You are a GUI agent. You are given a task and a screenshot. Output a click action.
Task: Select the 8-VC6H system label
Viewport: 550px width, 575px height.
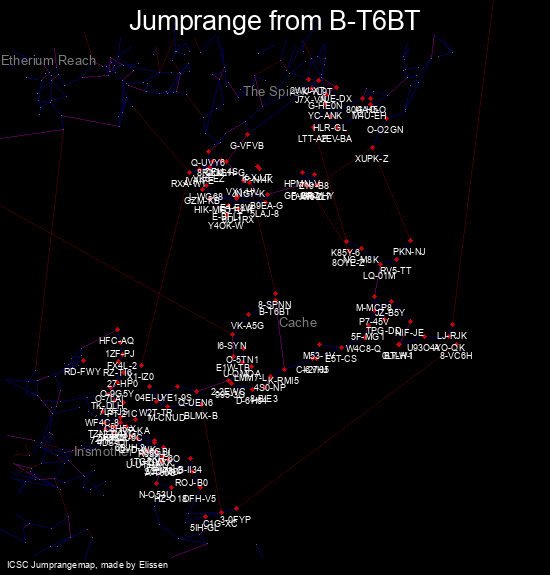coord(456,356)
